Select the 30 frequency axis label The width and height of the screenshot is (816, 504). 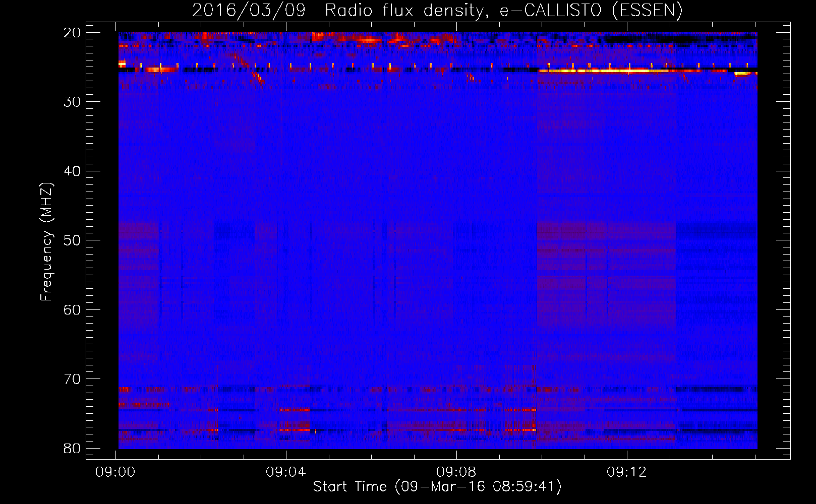coord(72,102)
